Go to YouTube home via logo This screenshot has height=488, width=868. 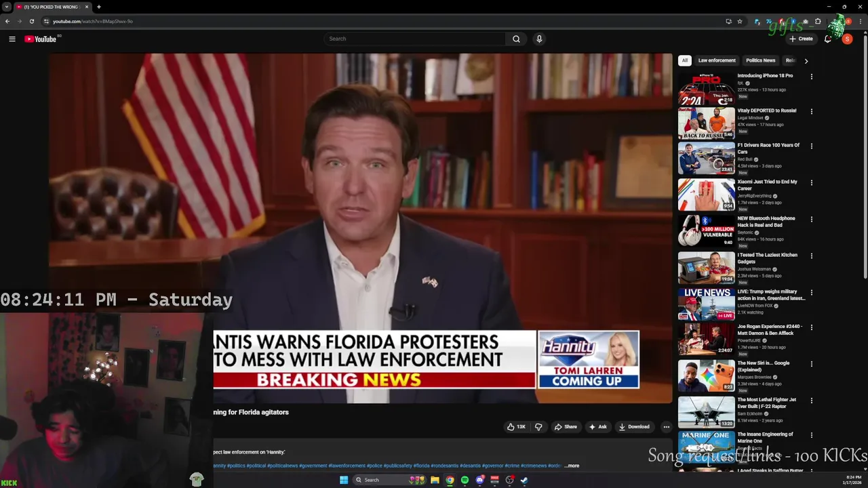[40, 39]
